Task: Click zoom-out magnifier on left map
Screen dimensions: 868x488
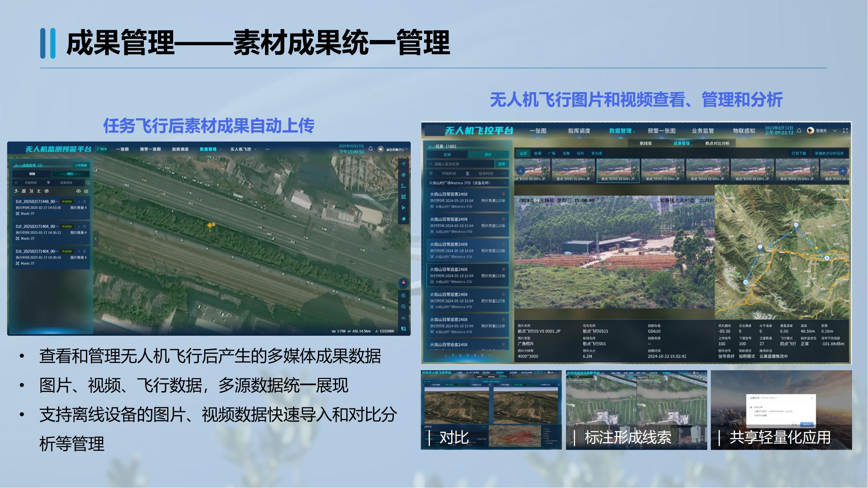Action: click(x=403, y=307)
